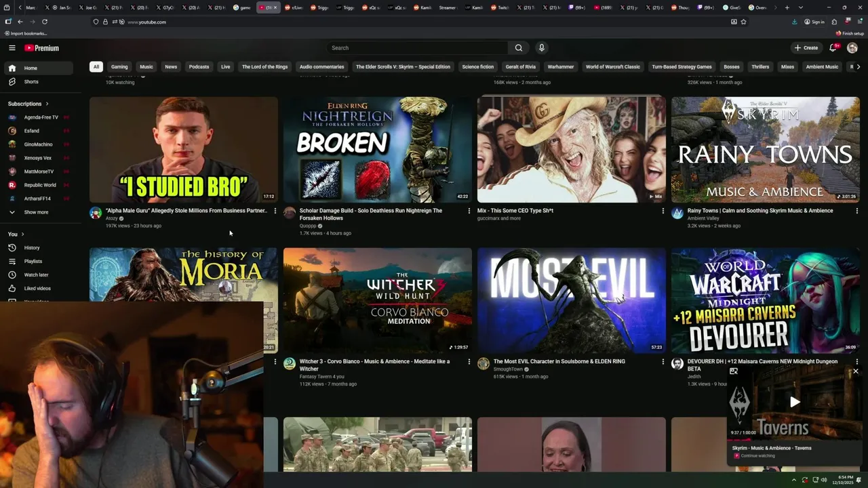Open more options for Rainy Towns video
Viewport: 868px width, 488px height.
coord(856,211)
